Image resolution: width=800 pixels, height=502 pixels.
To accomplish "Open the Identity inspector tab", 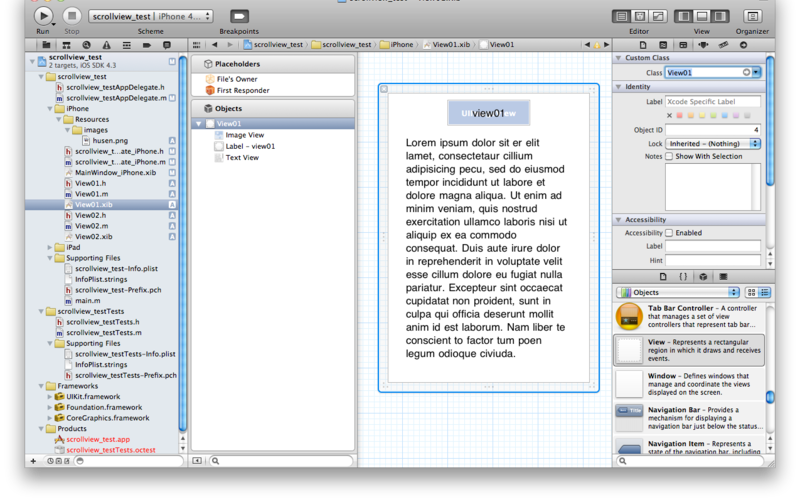I will (683, 45).
